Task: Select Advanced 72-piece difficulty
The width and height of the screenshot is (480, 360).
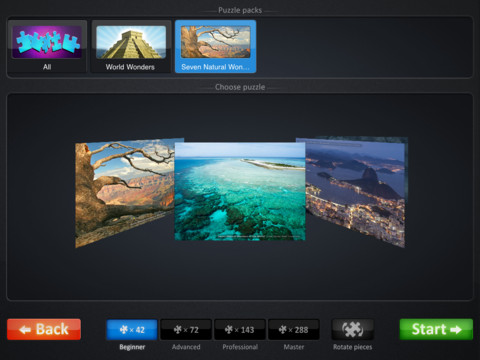Action: 186,330
